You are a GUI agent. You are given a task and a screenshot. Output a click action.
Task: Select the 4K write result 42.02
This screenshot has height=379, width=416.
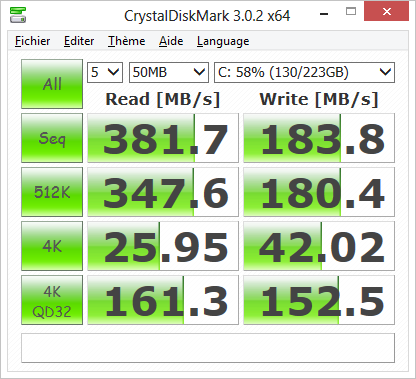[319, 246]
